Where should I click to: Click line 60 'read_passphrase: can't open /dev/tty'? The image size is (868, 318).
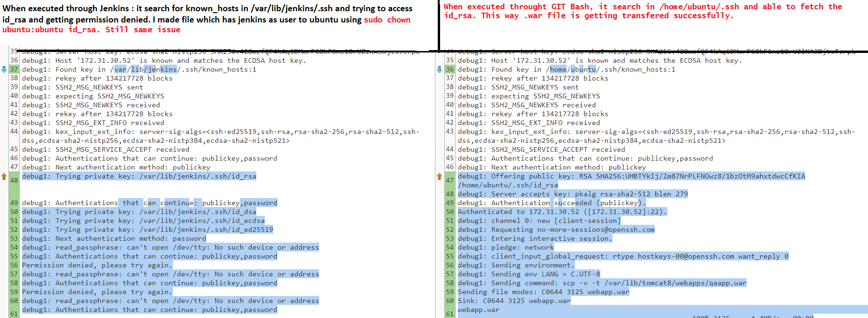click(x=171, y=301)
